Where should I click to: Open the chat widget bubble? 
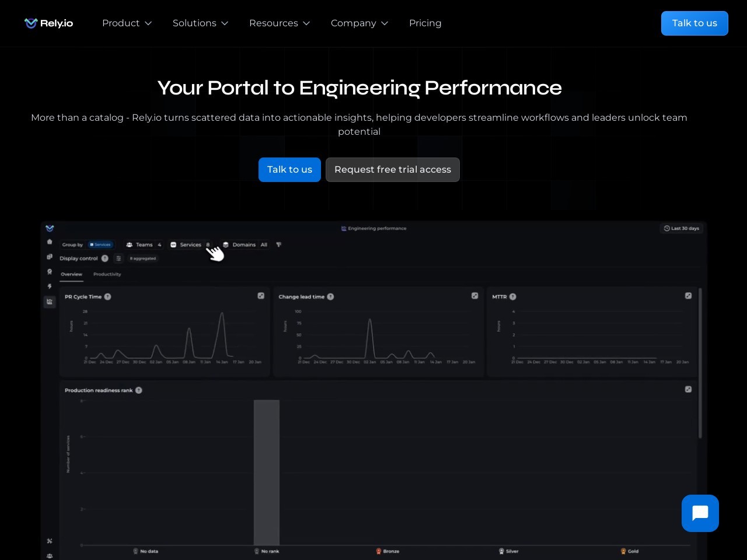pyautogui.click(x=700, y=513)
